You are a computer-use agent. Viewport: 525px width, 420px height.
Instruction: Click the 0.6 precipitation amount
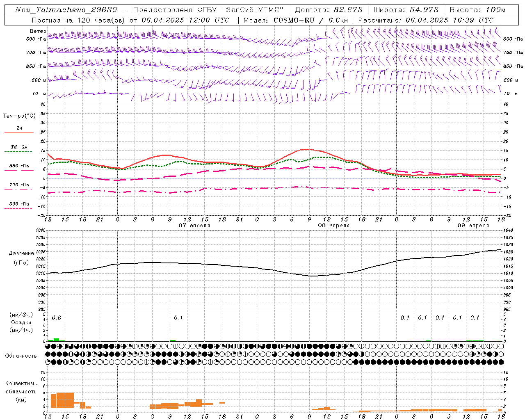(x=56, y=318)
